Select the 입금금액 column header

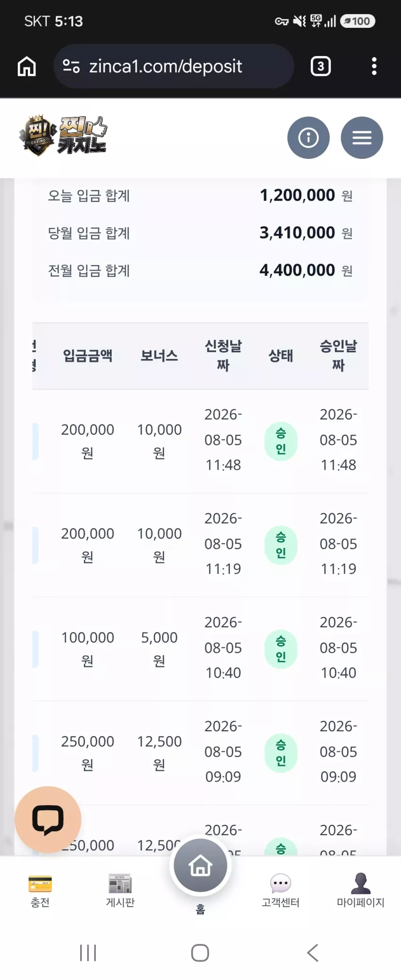[88, 356]
